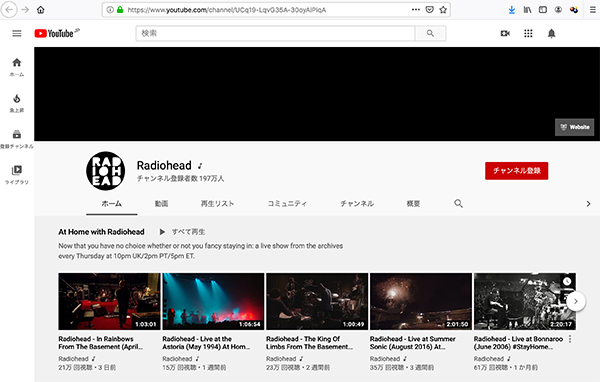Open In Rainbows From The Basement title
The width and height of the screenshot is (600, 382).
[x=101, y=343]
